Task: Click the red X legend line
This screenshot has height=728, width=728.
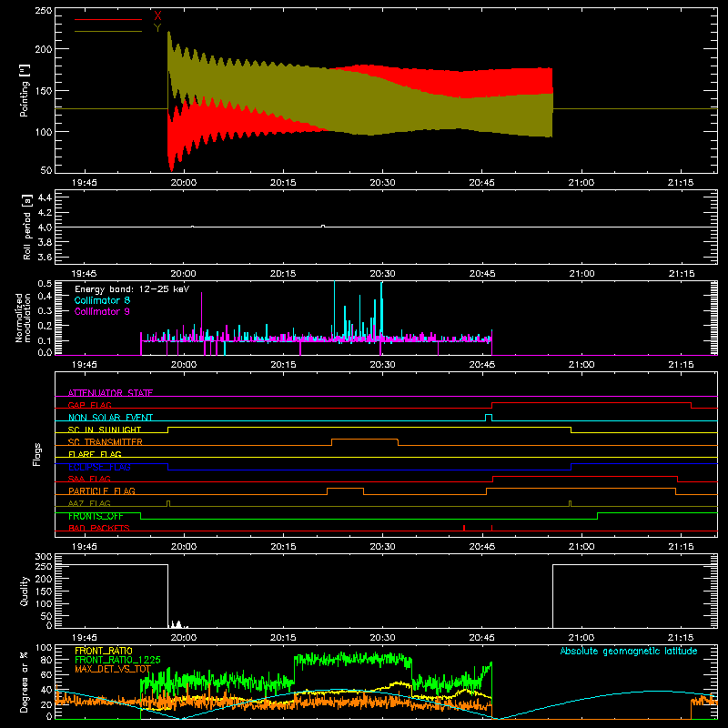Action: (x=108, y=19)
